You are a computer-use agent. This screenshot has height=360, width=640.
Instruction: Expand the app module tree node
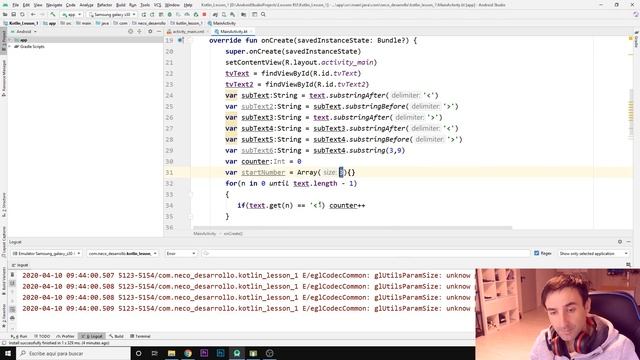point(10,40)
